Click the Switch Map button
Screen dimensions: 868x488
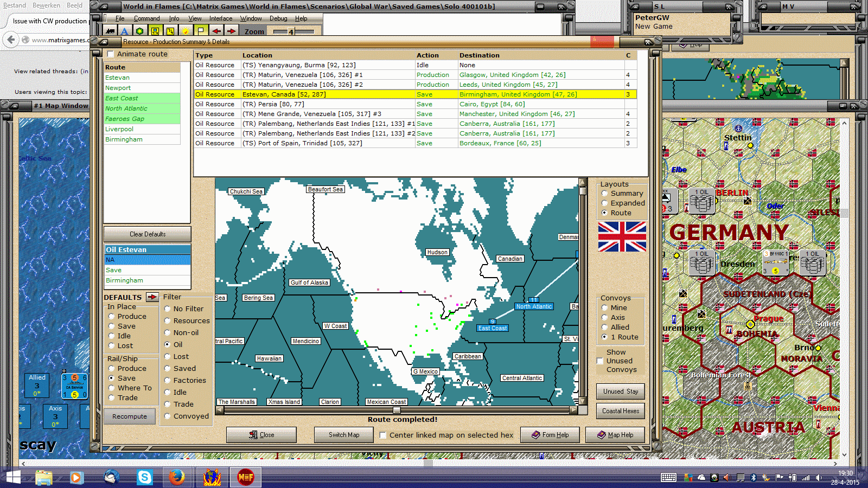pos(344,435)
